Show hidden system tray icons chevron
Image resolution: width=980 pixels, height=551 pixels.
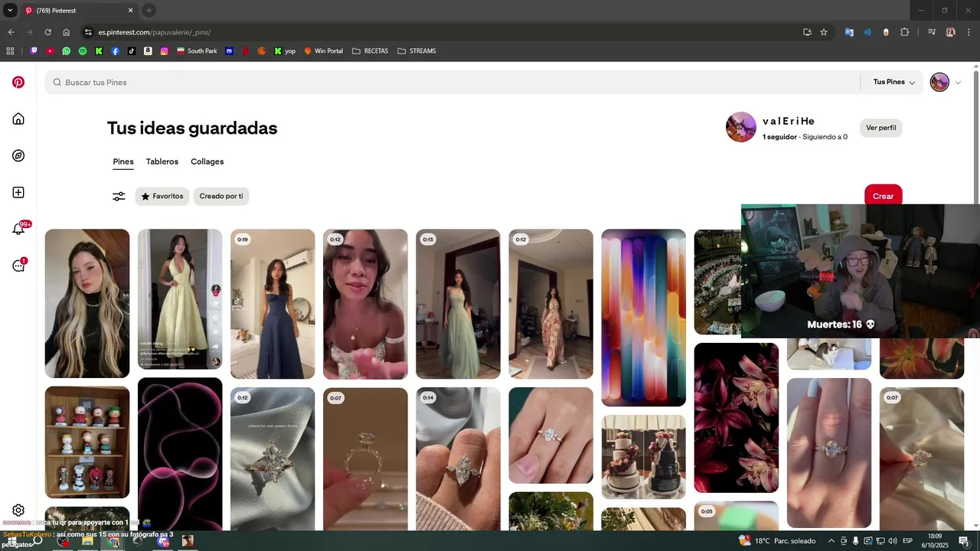(831, 541)
